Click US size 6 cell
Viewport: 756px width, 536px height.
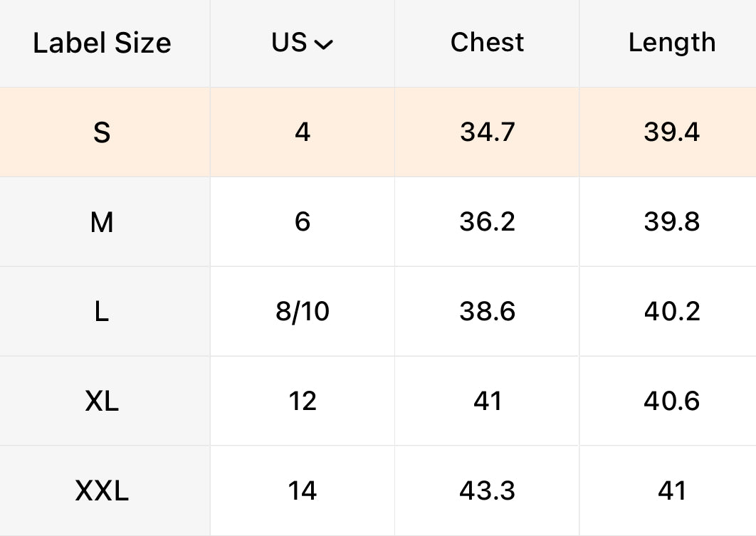click(303, 222)
